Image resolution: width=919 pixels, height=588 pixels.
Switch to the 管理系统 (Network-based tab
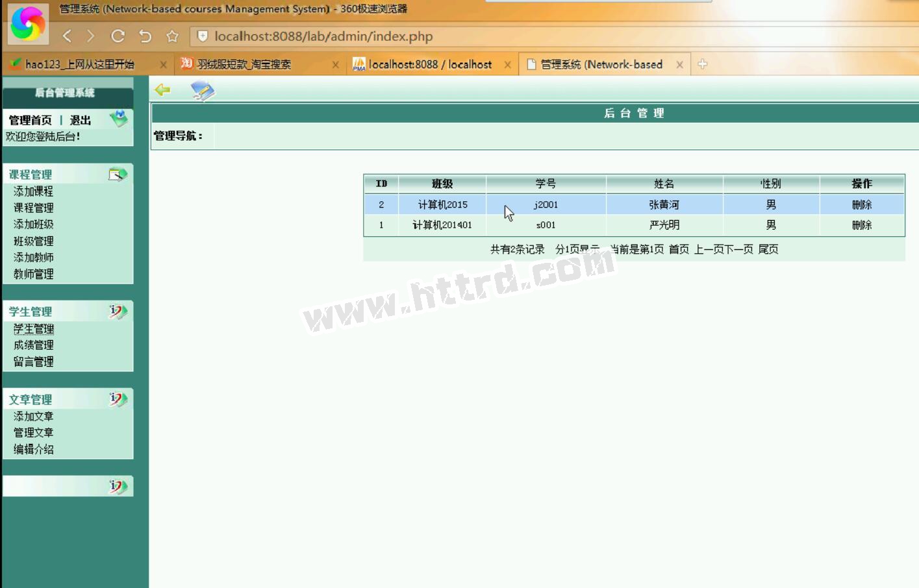click(601, 64)
